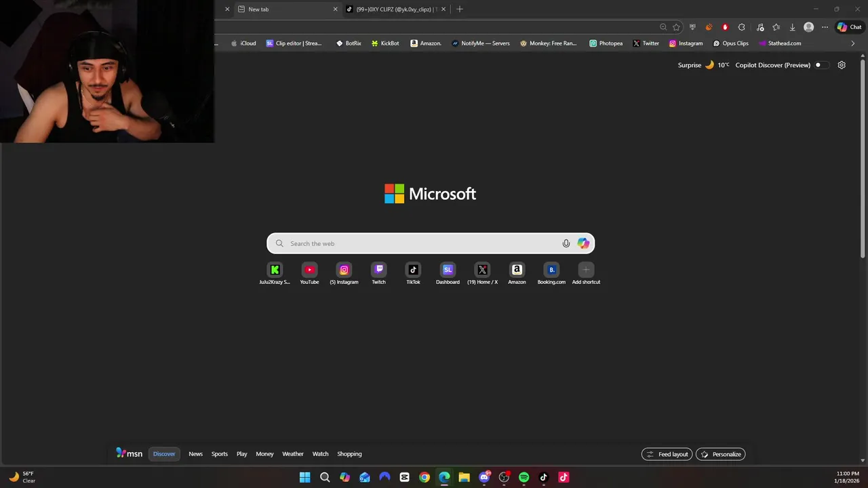Open the Stathead.com bookmark
This screenshot has height=488, width=868.
tap(780, 43)
